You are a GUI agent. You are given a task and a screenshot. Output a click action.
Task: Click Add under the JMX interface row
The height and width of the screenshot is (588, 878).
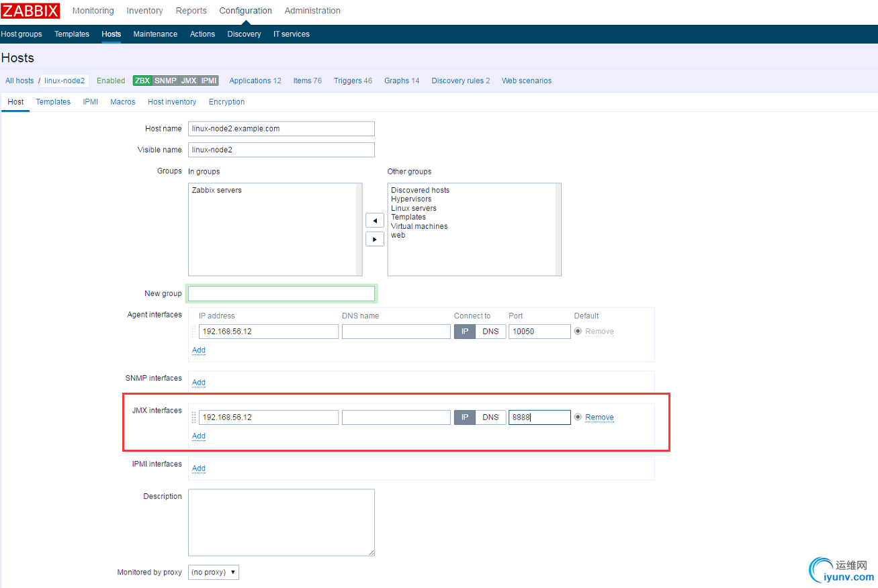point(199,436)
